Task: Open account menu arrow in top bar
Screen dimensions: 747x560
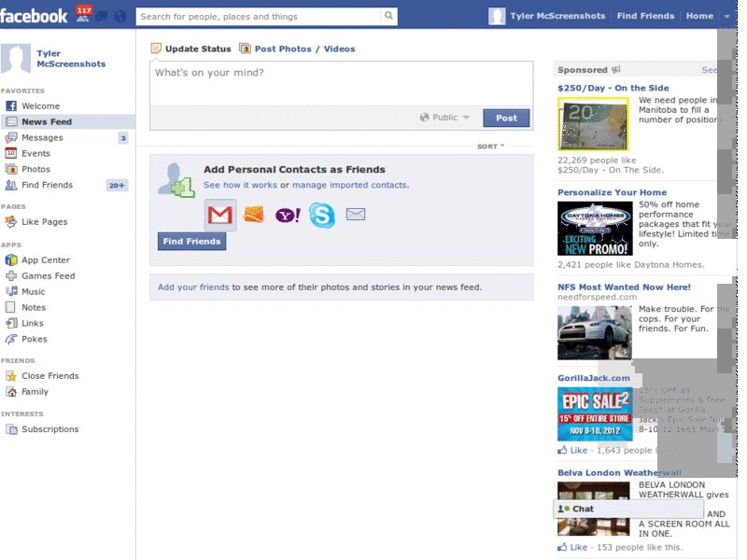Action: 727,16
